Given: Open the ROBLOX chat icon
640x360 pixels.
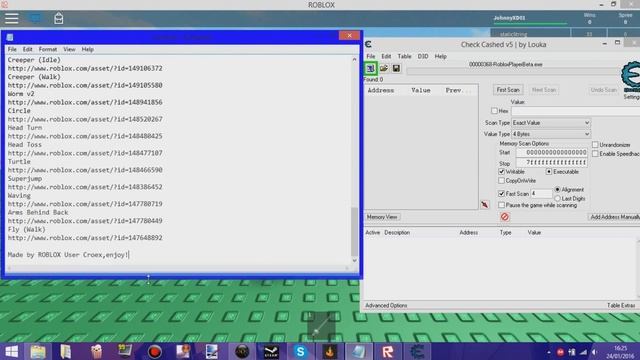Looking at the screenshot, I should click(35, 18).
